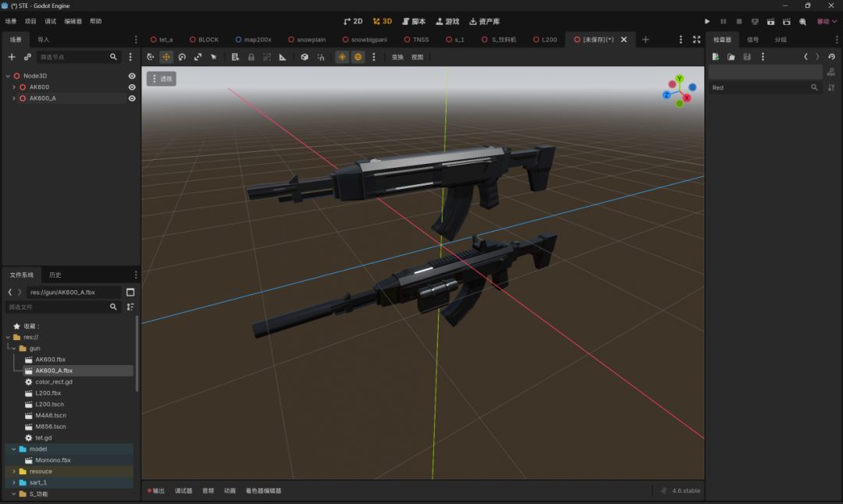This screenshot has height=504, width=843.
Task: Switch to the 脚本 script workspace
Action: point(414,22)
